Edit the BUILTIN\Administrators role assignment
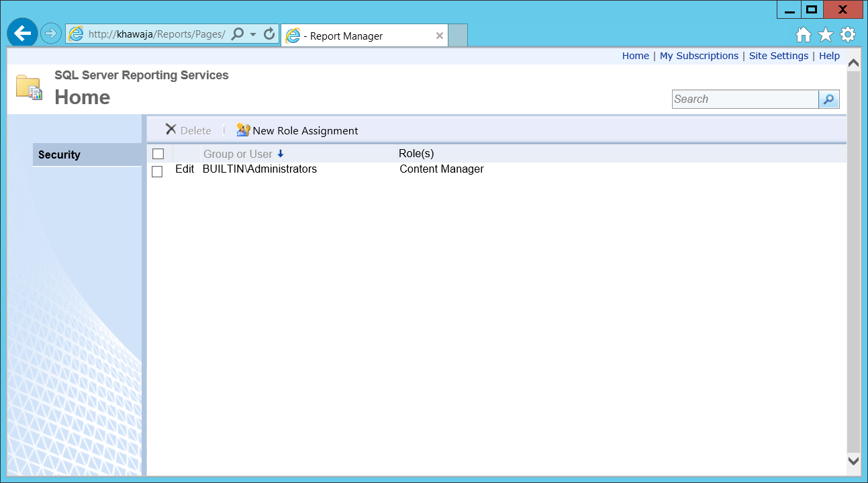This screenshot has width=868, height=483. pyautogui.click(x=185, y=169)
